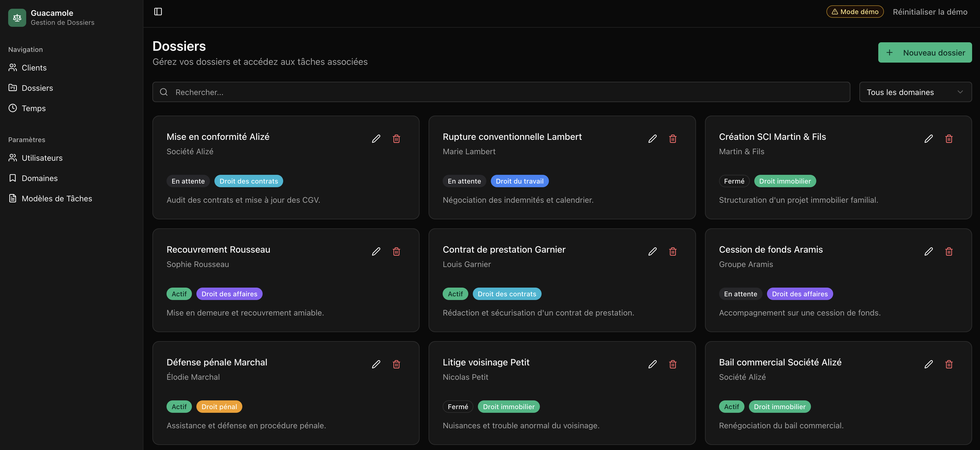This screenshot has height=450, width=980.
Task: Go to the Temps section
Action: pos(34,109)
